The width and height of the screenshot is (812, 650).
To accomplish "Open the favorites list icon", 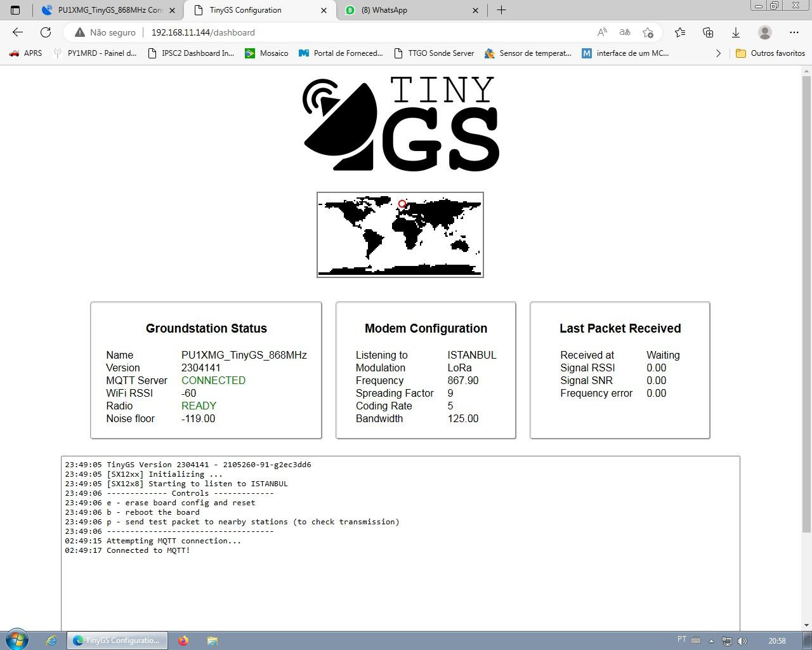I will click(x=680, y=32).
